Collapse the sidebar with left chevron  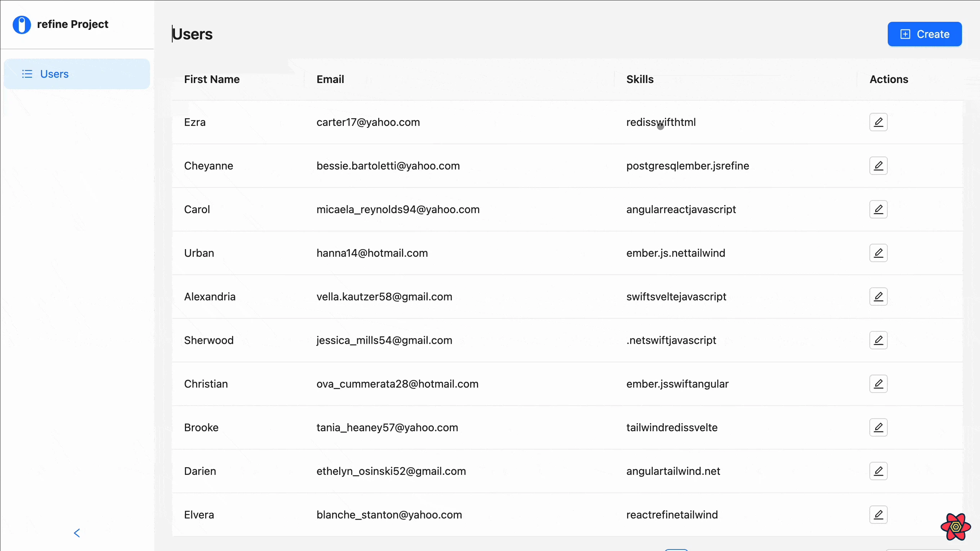click(77, 533)
